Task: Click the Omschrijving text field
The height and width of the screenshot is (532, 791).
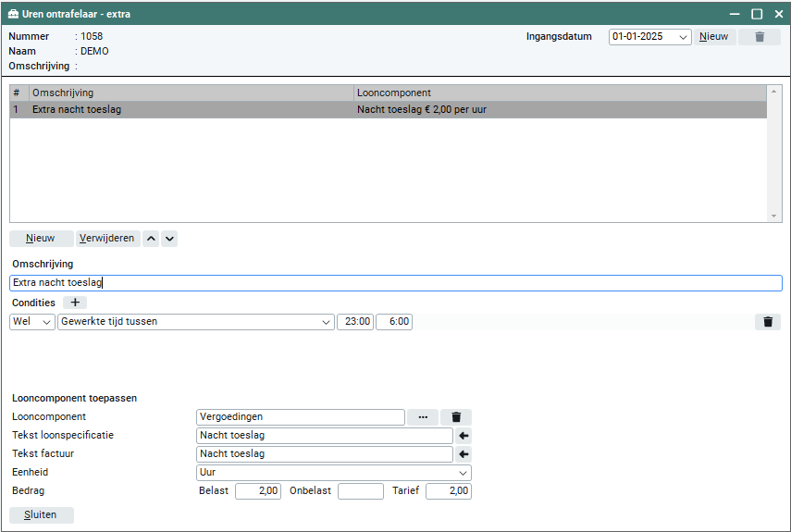Action: [x=395, y=283]
